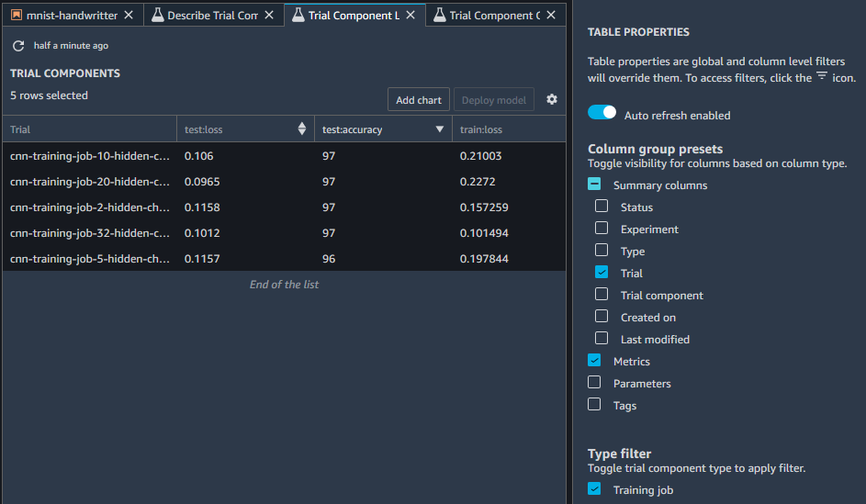Image resolution: width=866 pixels, height=504 pixels.
Task: Uncheck the Training job type filter
Action: pyautogui.click(x=594, y=489)
